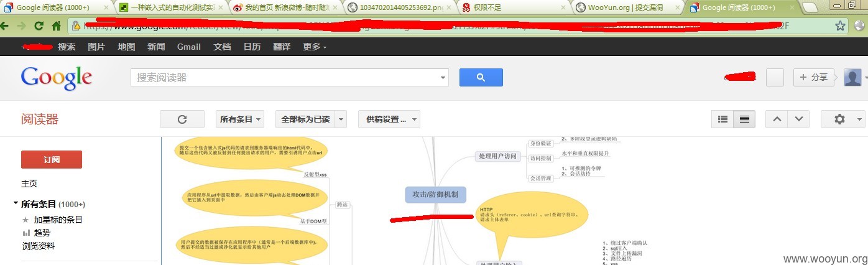The image size is (868, 265).
Task: Go to previous item arrow
Action: [x=777, y=119]
